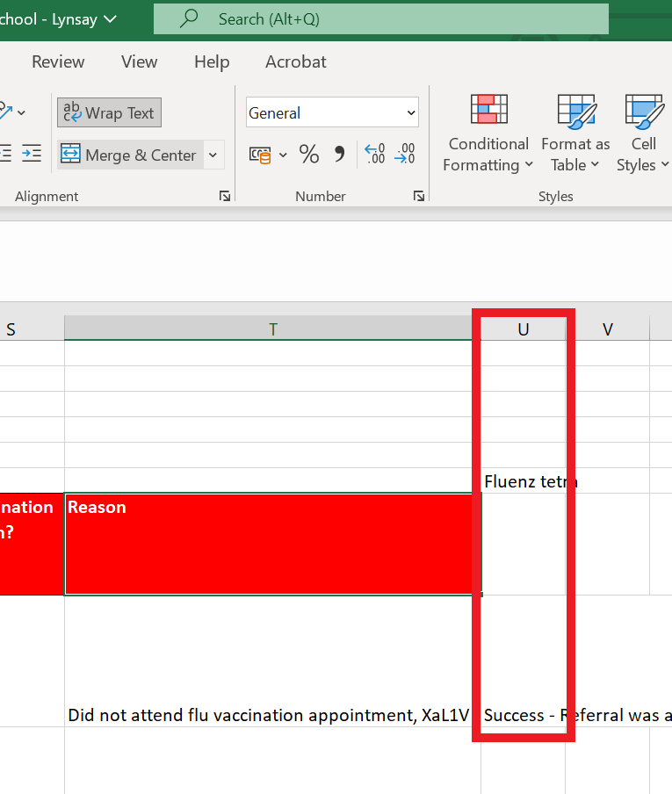672x794 pixels.
Task: Click the Search (Alt+Q) box
Action: pos(381,19)
